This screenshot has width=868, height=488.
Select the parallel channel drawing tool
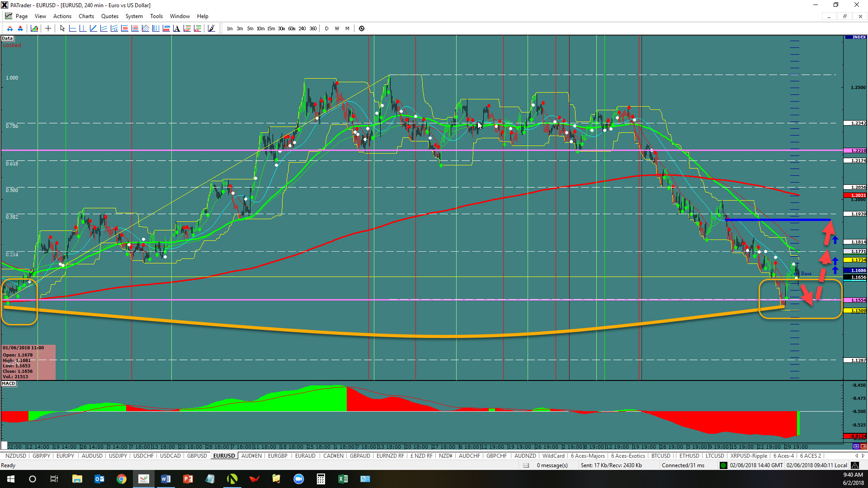(x=104, y=28)
